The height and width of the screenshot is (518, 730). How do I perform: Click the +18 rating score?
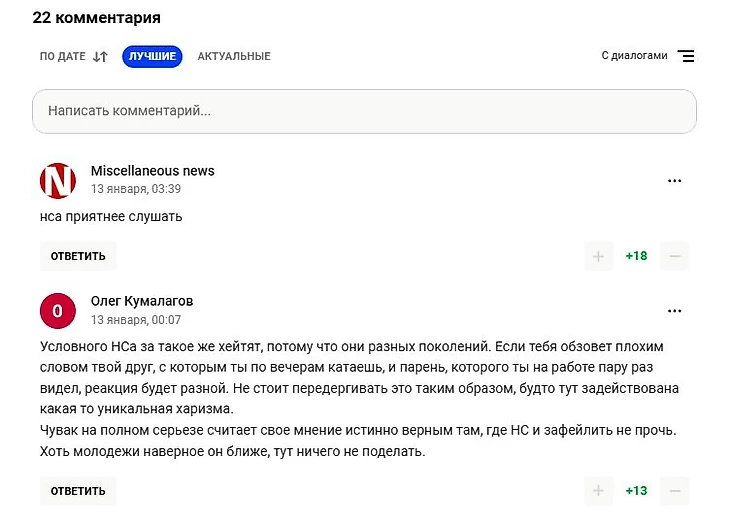(x=636, y=256)
